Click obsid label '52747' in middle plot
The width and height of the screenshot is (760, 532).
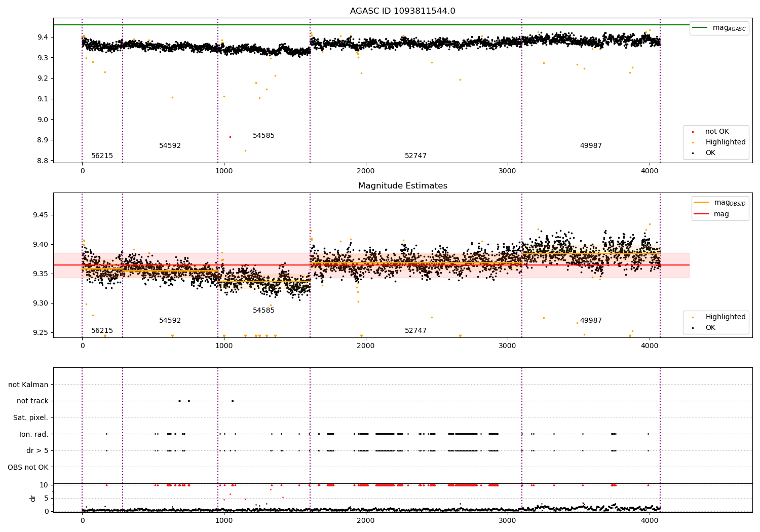tap(416, 331)
